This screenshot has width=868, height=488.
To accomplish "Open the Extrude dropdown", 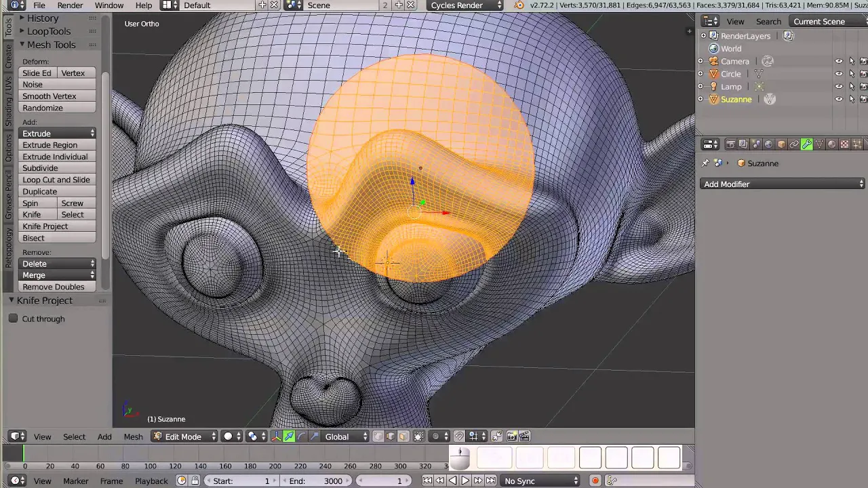I will (58, 134).
